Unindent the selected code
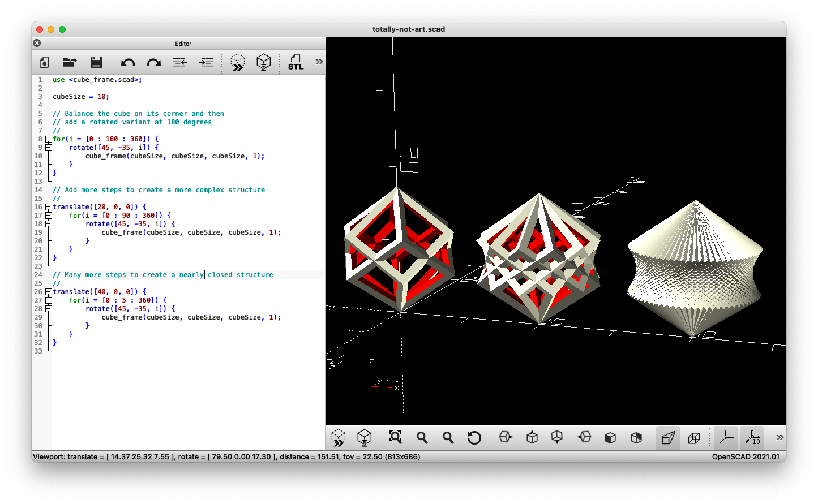 point(180,62)
